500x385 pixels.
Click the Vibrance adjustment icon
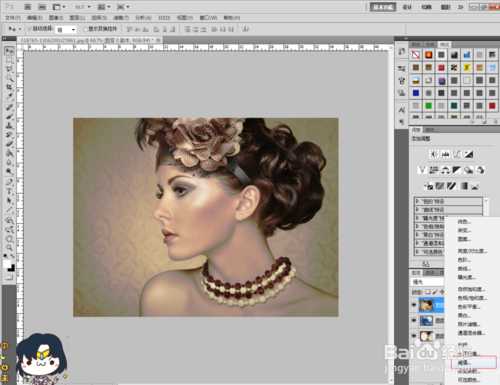tap(422, 170)
